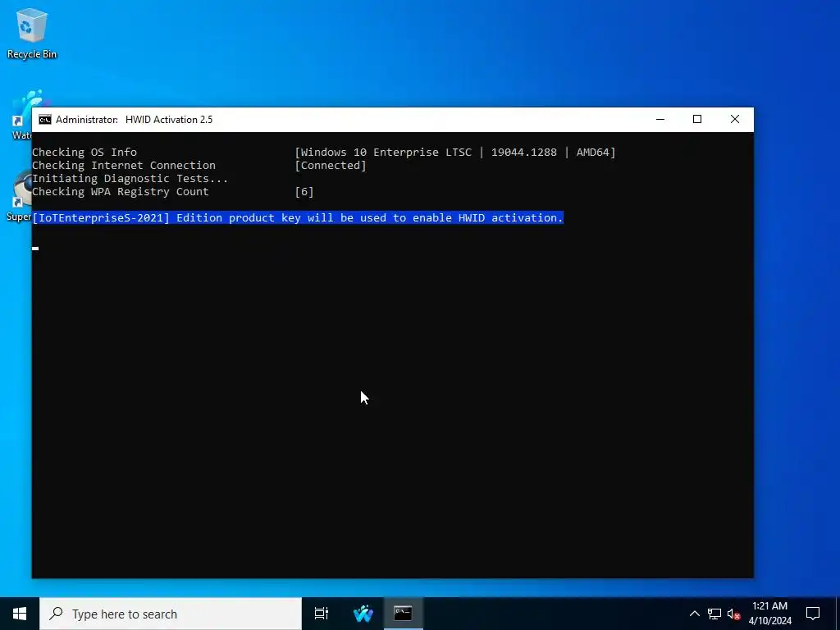This screenshot has height=630, width=840.
Task: Click the 'HWID Activation 2.5' window title
Action: pyautogui.click(x=169, y=120)
